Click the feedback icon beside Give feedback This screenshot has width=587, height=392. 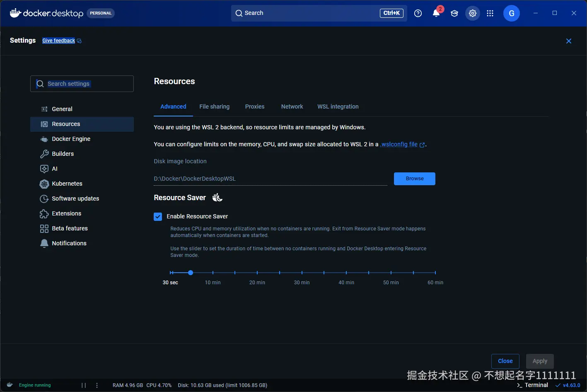point(79,41)
